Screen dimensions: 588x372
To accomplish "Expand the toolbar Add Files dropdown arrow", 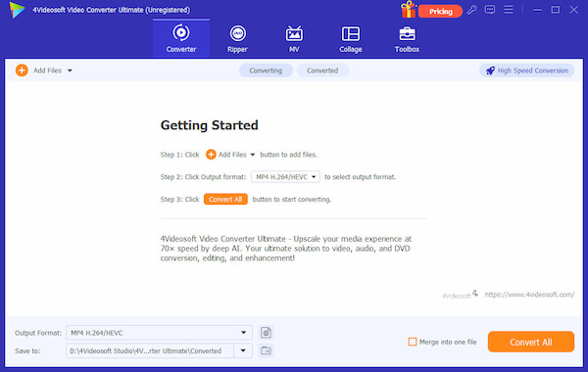I will point(70,70).
